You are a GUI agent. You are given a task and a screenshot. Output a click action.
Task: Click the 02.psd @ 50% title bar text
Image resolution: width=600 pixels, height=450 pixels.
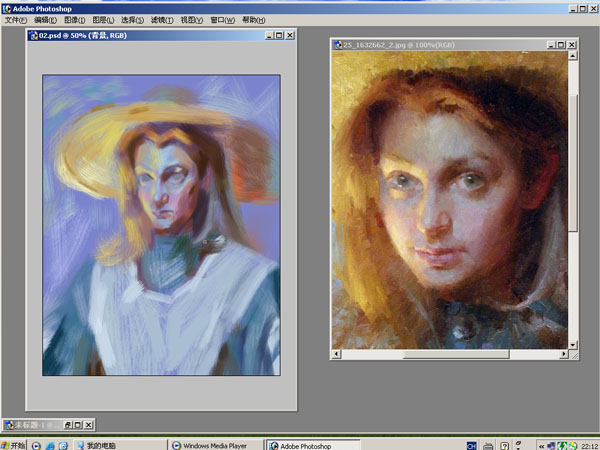(83, 36)
